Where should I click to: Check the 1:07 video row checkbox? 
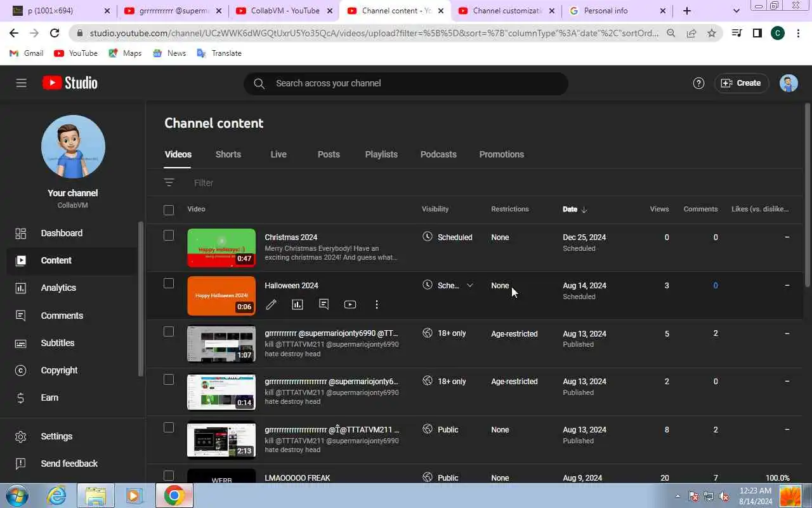tap(169, 331)
